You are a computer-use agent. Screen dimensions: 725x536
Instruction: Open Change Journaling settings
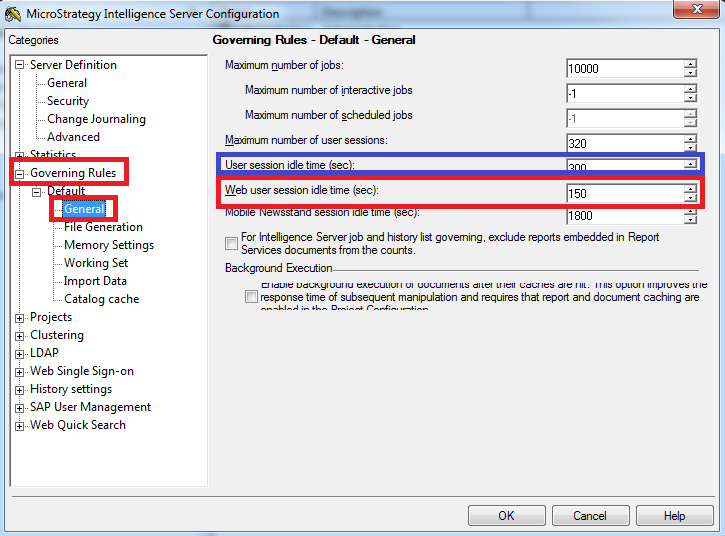tap(96, 119)
